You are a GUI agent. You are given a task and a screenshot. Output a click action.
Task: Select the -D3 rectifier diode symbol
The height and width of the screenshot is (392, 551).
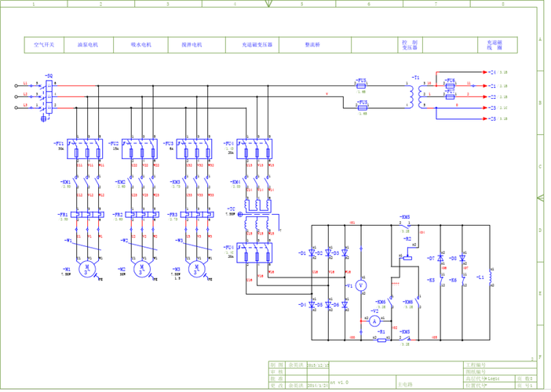pos(345,252)
